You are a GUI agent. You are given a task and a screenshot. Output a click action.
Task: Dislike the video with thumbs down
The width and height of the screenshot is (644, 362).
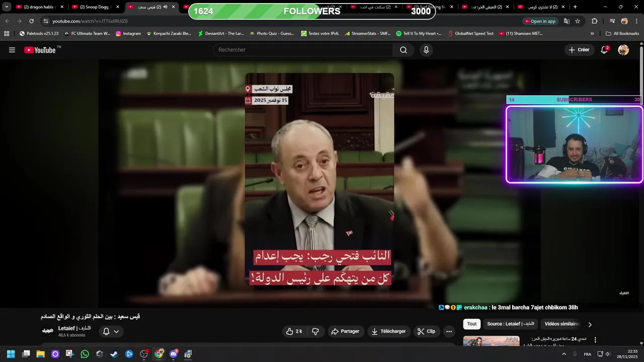[315, 331]
